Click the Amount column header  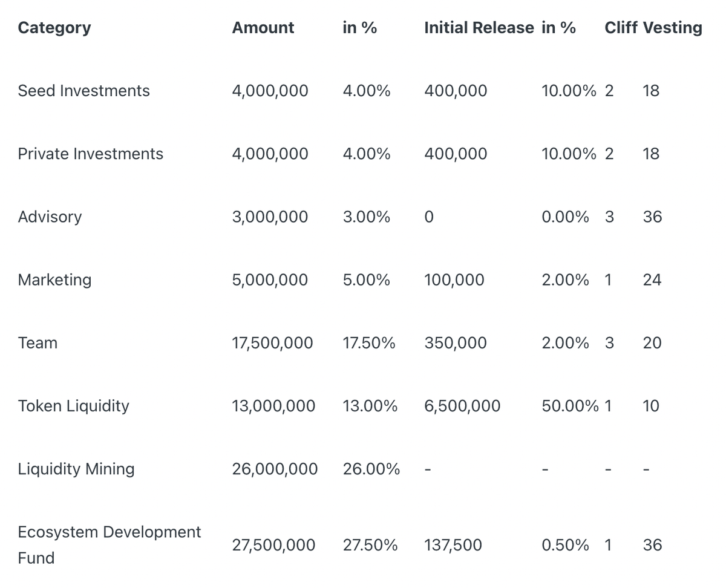[x=263, y=28]
